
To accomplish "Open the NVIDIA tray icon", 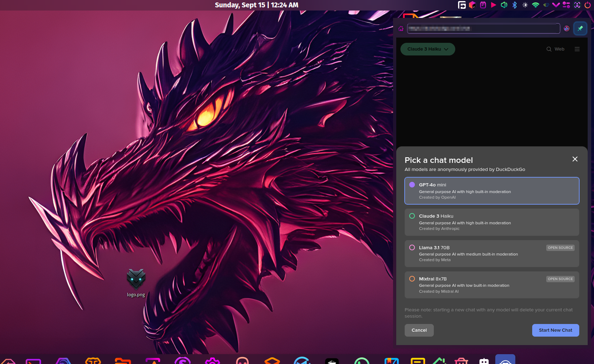I will (x=546, y=5).
